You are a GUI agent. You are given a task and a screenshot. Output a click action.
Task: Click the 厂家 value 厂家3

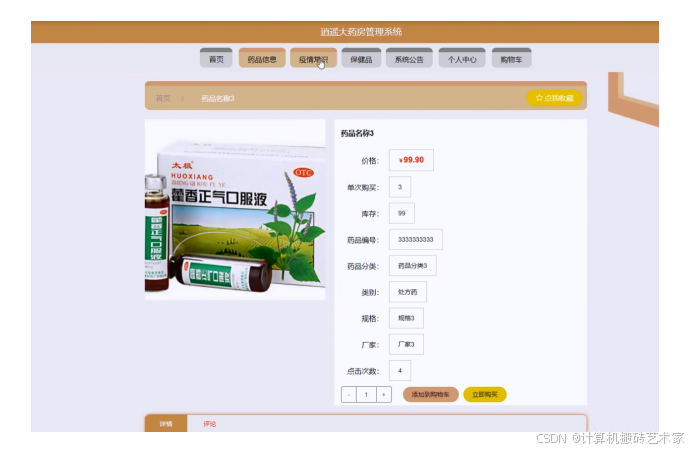tap(406, 344)
